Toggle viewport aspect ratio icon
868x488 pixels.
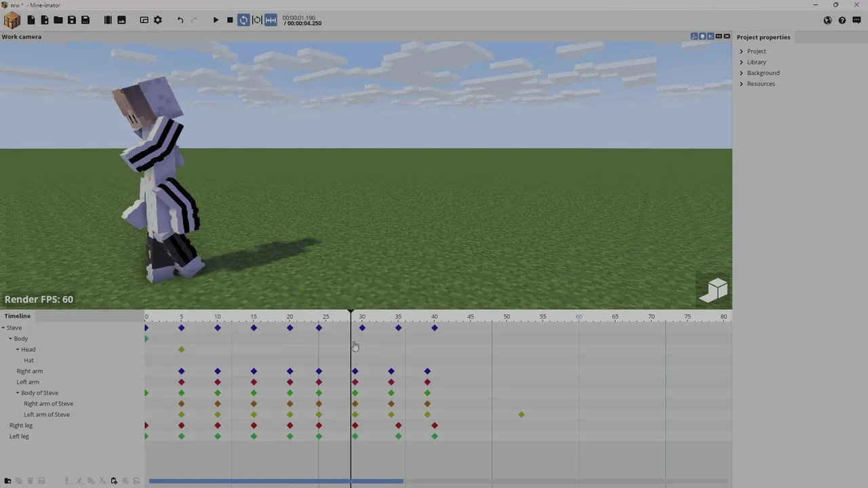(x=719, y=37)
